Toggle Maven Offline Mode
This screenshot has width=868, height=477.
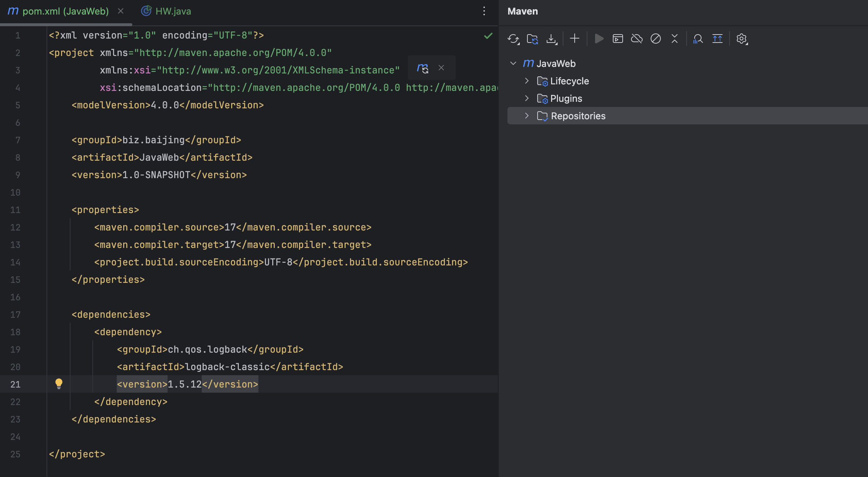coord(636,39)
